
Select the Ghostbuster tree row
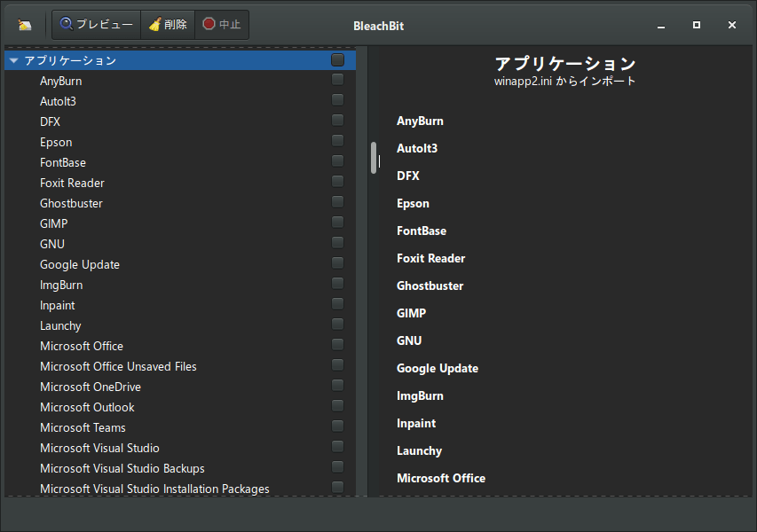[180, 203]
